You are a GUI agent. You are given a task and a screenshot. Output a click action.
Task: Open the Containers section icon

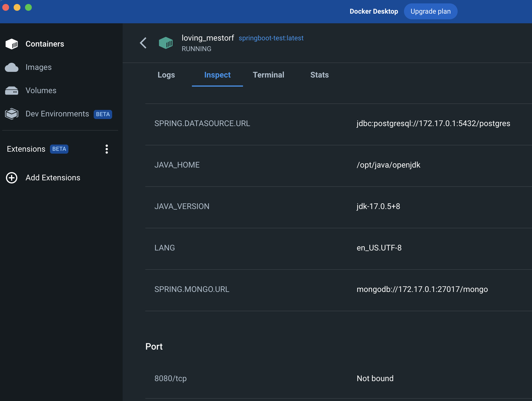point(12,44)
